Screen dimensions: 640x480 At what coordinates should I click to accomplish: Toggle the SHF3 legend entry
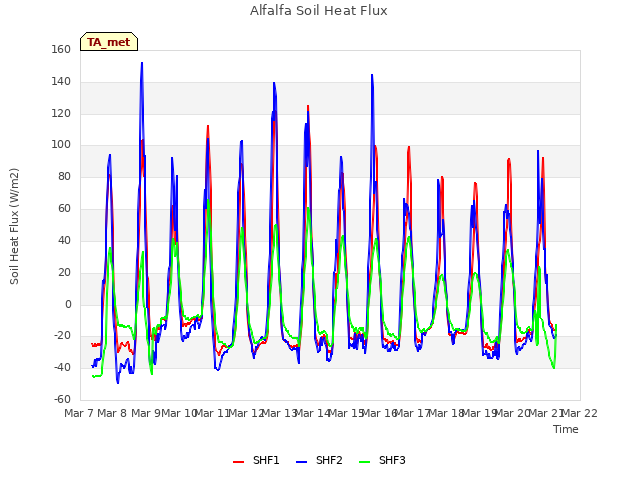pos(382,460)
